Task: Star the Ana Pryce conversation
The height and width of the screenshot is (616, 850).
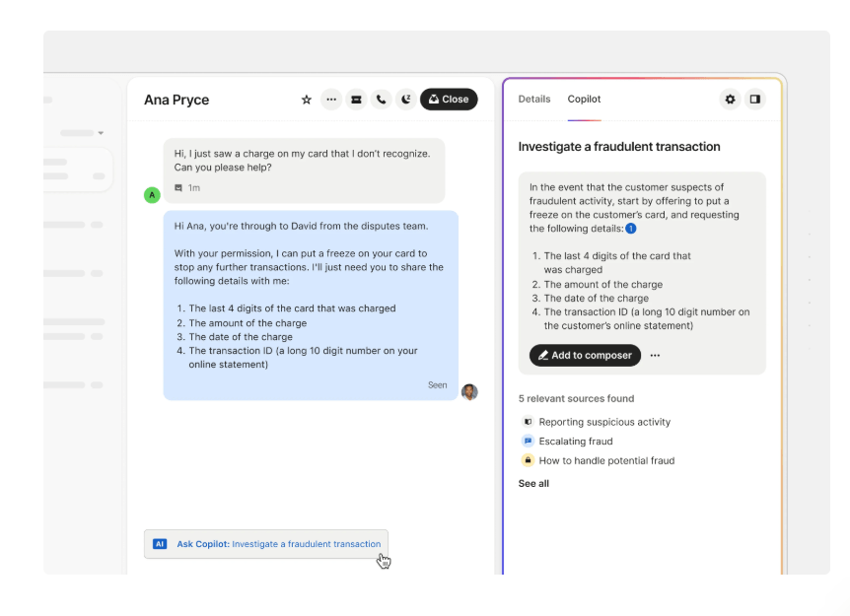Action: pos(306,100)
